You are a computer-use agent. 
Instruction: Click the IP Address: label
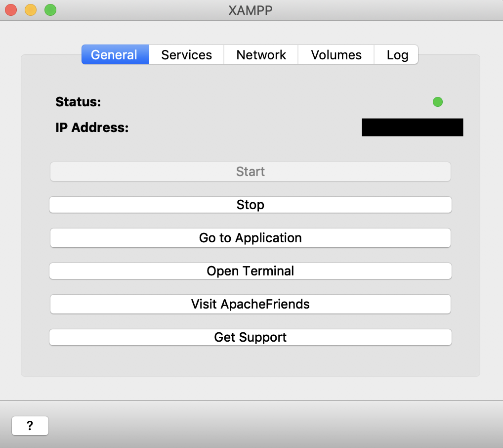pos(92,128)
